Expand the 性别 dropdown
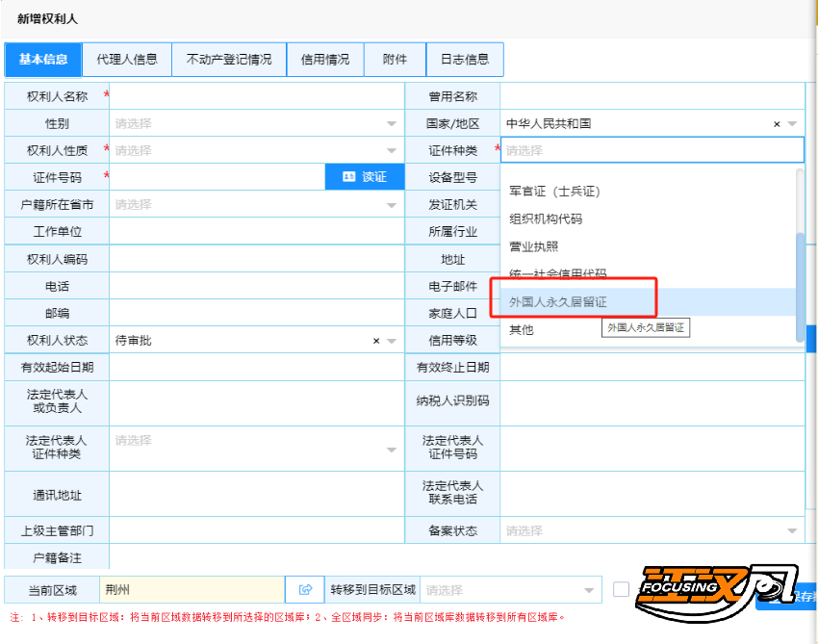The height and width of the screenshot is (644, 818). coord(391,124)
